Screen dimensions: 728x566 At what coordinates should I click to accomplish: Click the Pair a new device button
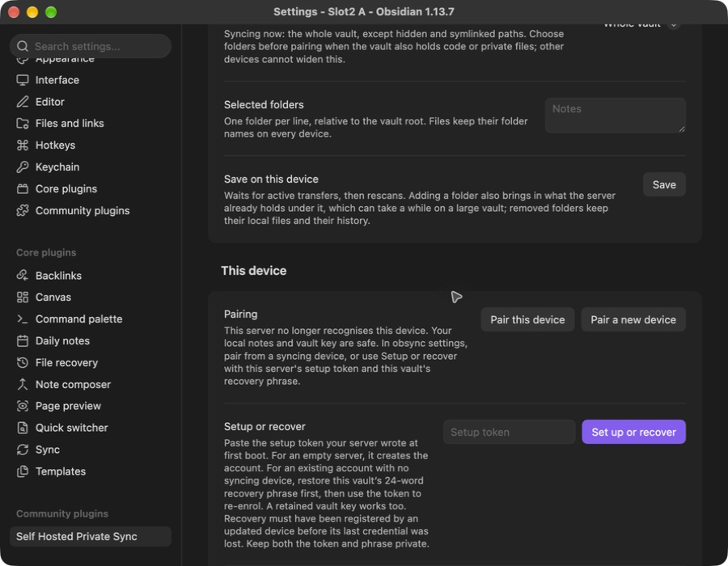point(633,319)
